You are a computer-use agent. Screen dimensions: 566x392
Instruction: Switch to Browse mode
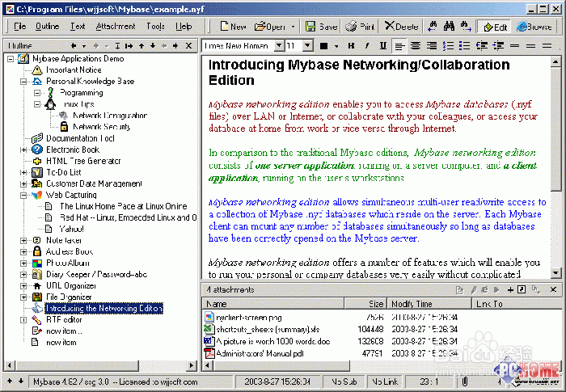click(534, 27)
